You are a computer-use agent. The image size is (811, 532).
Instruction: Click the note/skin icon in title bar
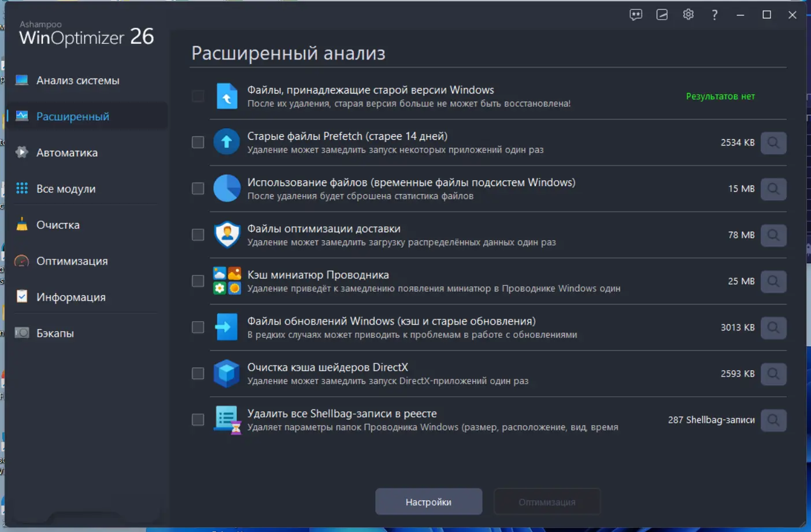(x=662, y=15)
